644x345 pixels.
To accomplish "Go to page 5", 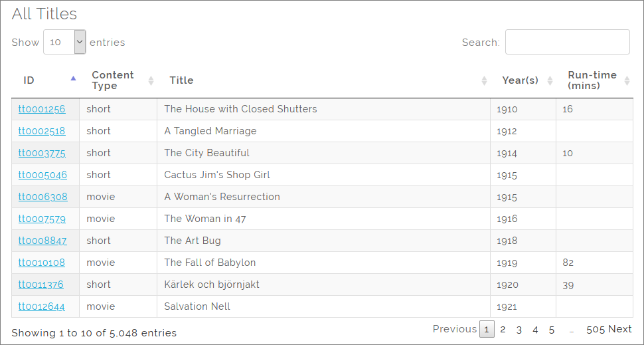I will pyautogui.click(x=552, y=329).
